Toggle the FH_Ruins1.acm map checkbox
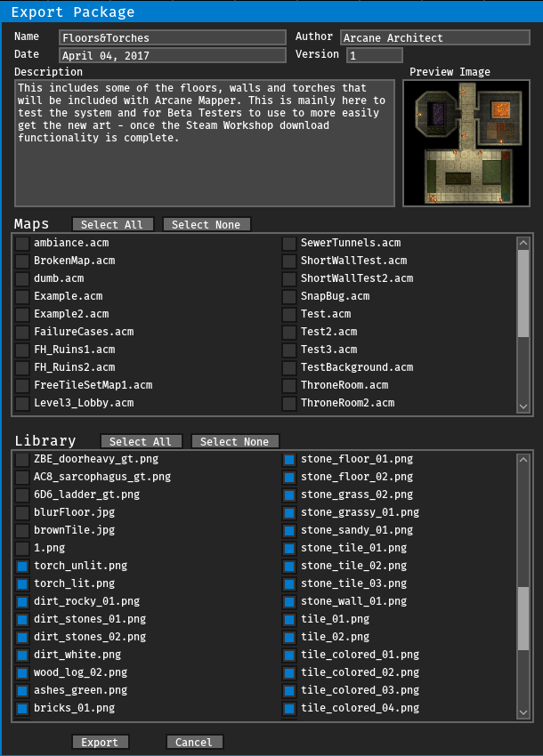The image size is (543, 756). tap(22, 350)
